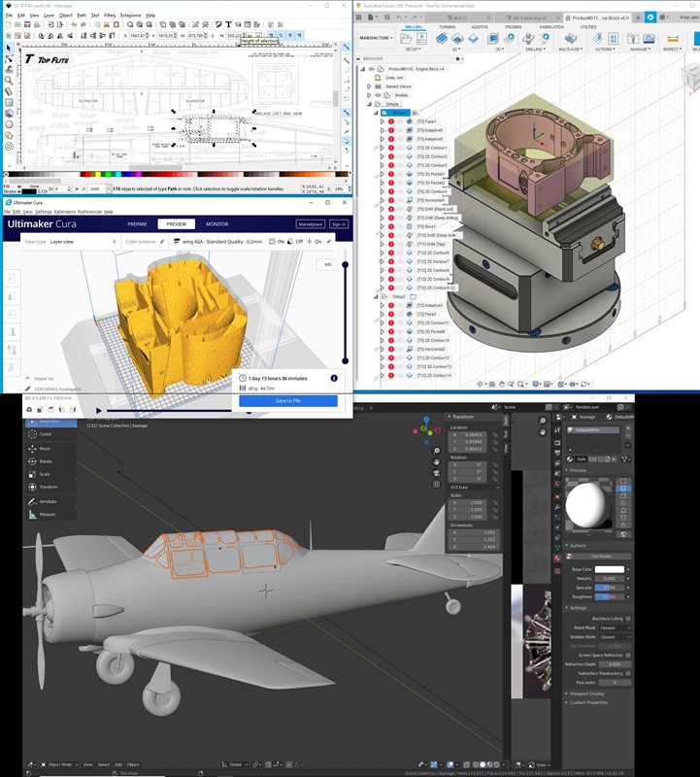The width and height of the screenshot is (700, 777).
Task: Activate Setup1 radio button in Fusion browser
Action: (x=415, y=113)
